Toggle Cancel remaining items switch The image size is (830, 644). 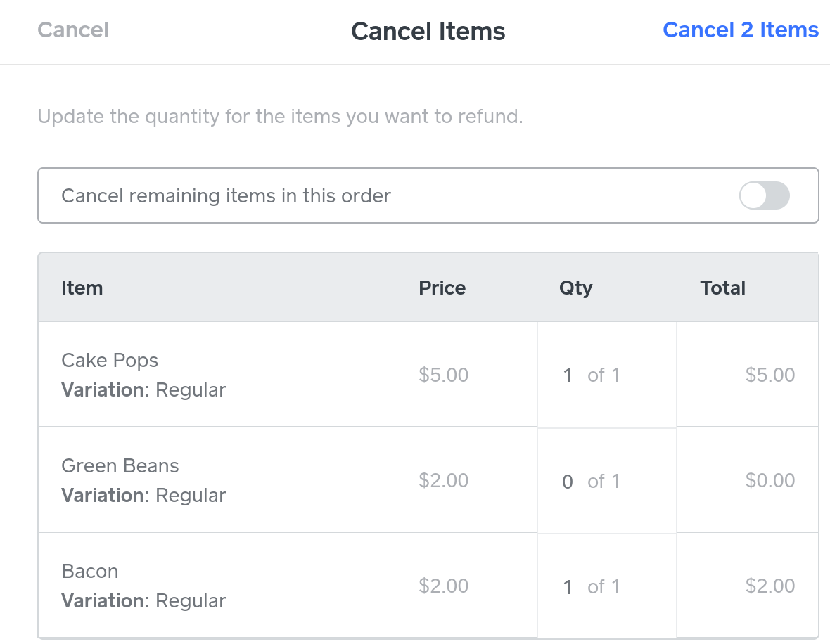click(764, 195)
